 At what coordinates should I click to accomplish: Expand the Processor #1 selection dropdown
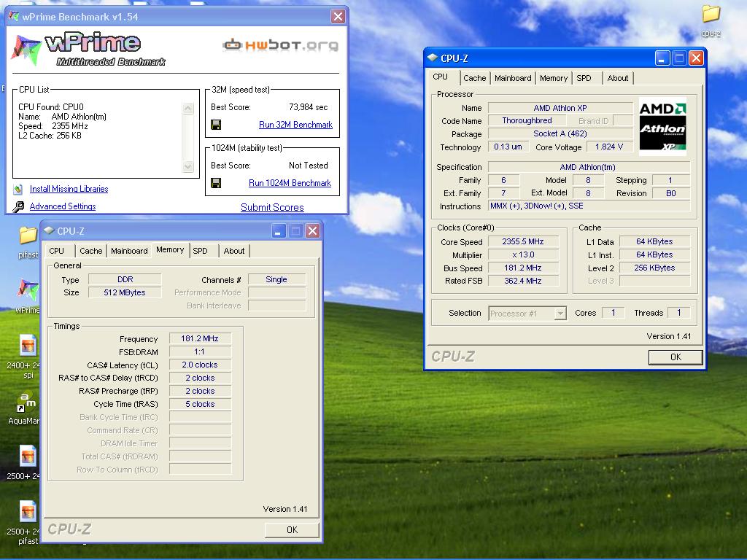[x=561, y=314]
